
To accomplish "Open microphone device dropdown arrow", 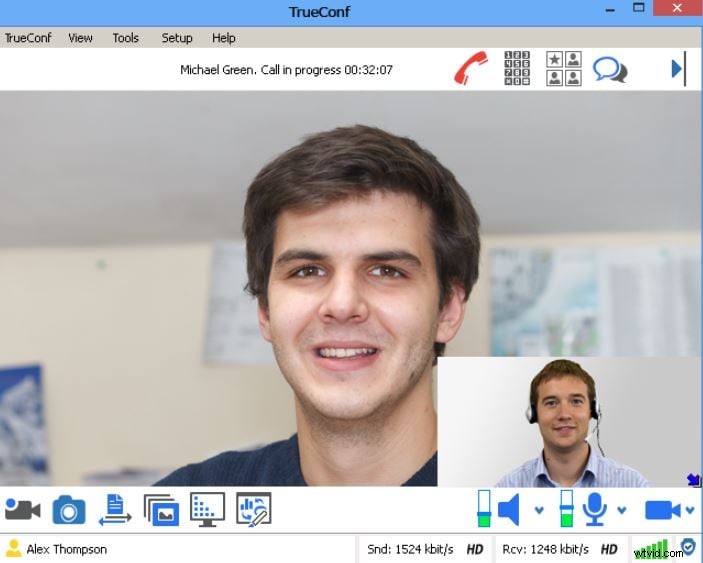I will coord(621,510).
